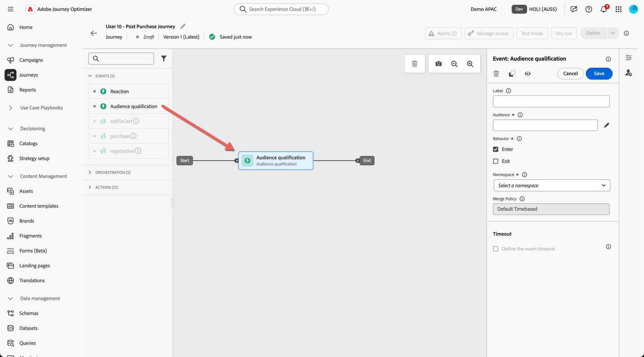The height and width of the screenshot is (357, 644).
Task: Go to Home in sidebar
Action: coord(26,27)
